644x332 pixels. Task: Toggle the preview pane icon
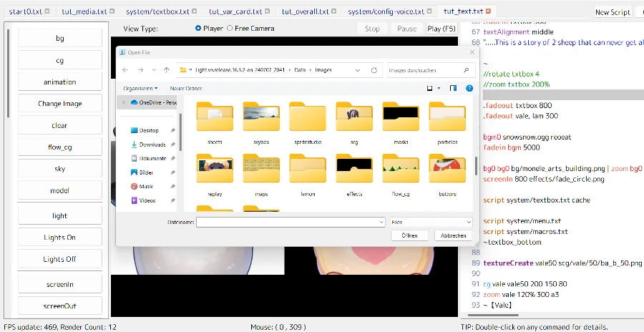click(453, 88)
